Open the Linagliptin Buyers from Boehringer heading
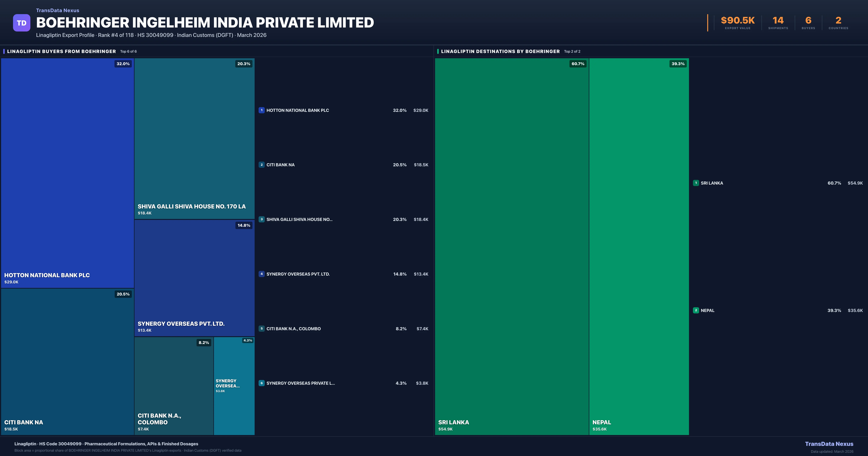This screenshot has width=868, height=456. point(61,51)
